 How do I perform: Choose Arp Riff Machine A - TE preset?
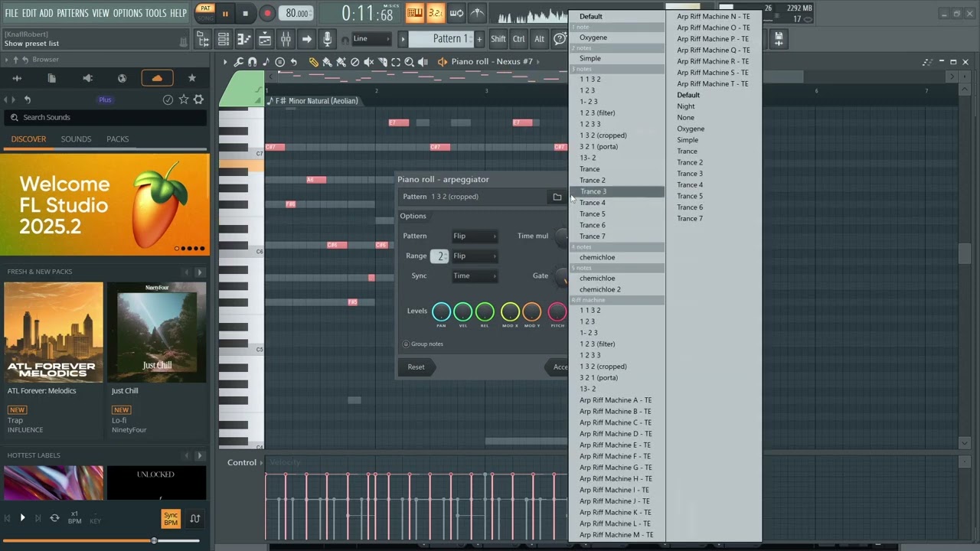(x=617, y=400)
